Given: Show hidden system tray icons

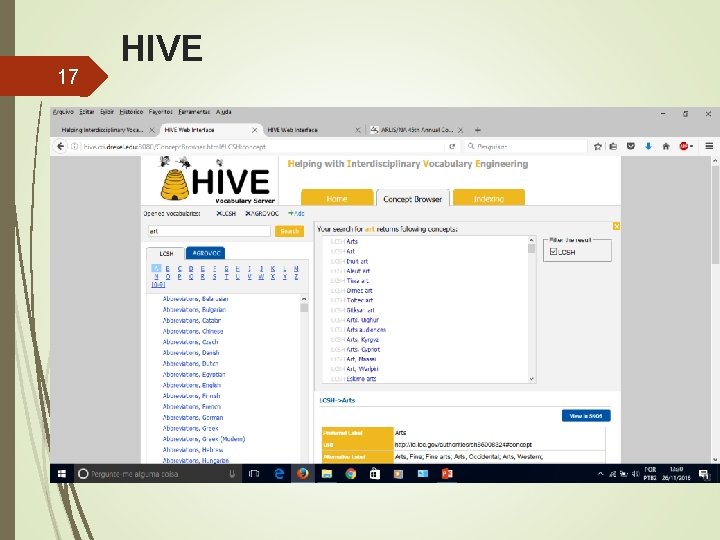Looking at the screenshot, I should tap(600, 474).
